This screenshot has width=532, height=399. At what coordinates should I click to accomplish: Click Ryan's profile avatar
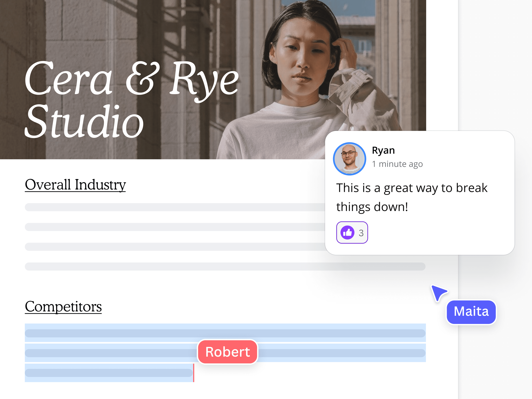click(350, 159)
